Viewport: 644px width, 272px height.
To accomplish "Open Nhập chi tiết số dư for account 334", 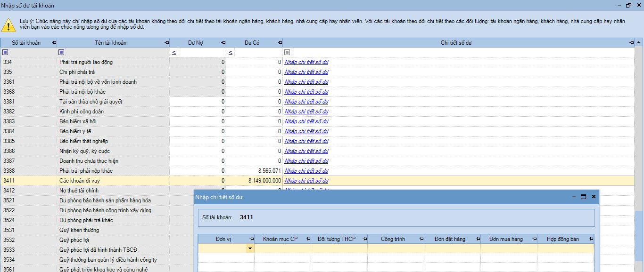I will (306, 62).
